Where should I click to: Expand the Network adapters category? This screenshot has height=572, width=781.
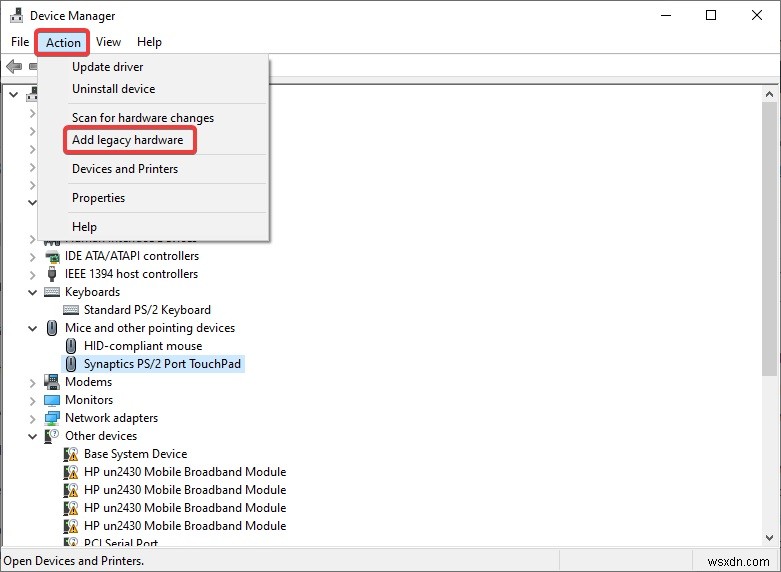32,419
